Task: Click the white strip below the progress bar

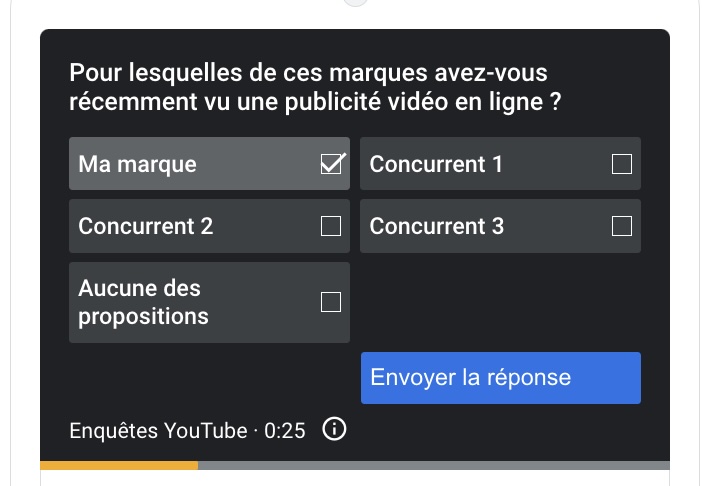Action: 355,478
